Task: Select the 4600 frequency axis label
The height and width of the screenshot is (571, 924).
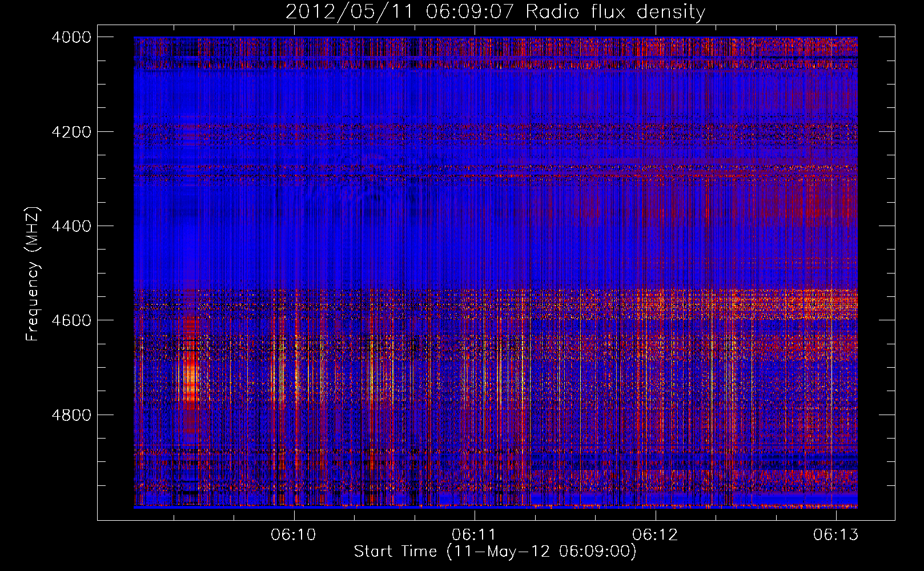Action: (x=71, y=320)
